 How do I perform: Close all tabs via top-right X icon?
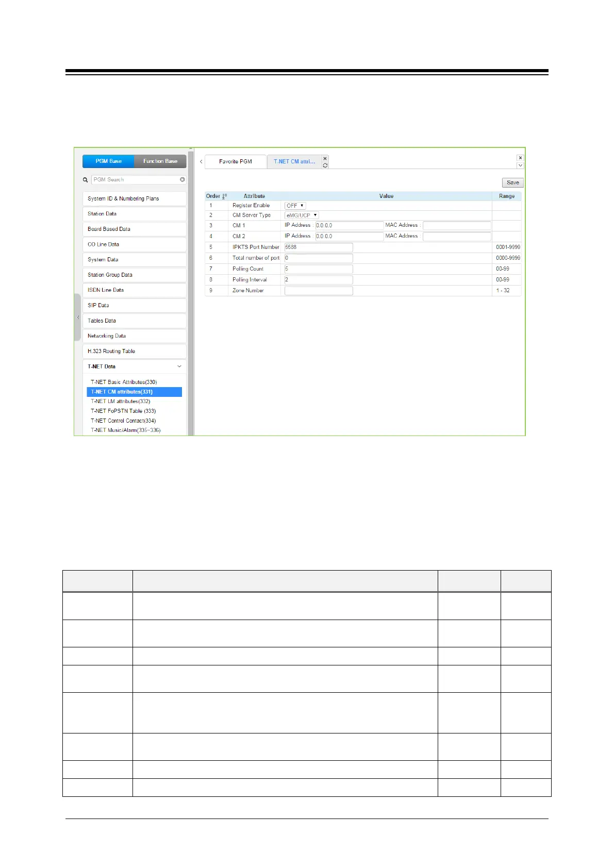click(x=520, y=158)
